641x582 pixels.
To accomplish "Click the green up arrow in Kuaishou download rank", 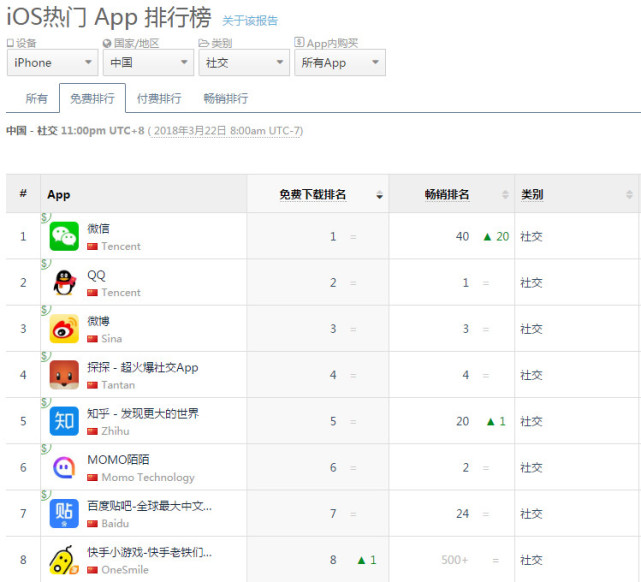I will 361,560.
